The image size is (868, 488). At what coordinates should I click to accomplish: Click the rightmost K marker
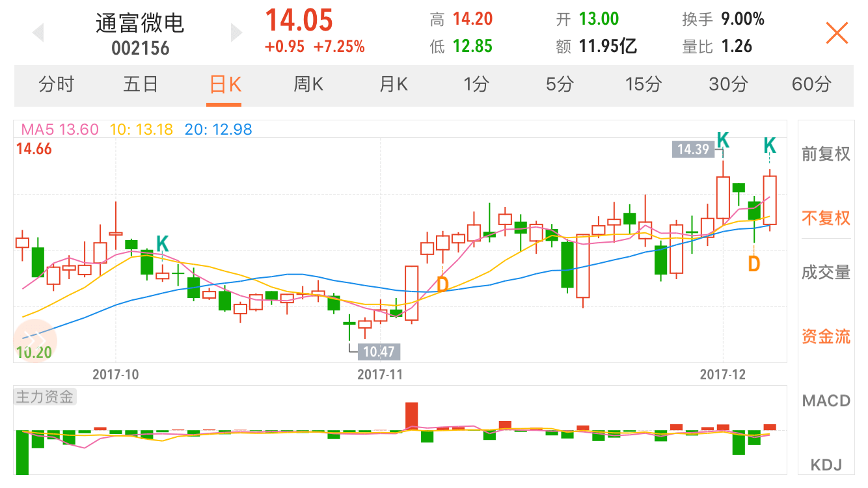pos(770,145)
